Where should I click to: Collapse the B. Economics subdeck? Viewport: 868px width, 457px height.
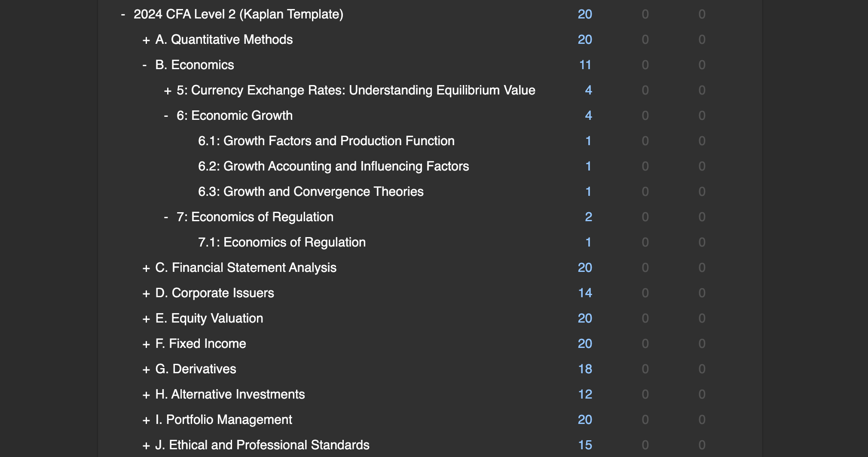tap(145, 65)
